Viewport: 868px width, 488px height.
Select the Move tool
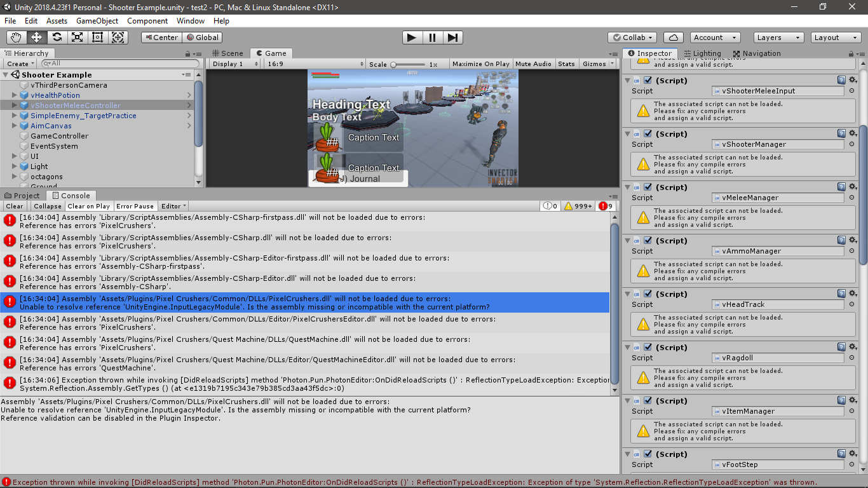37,37
